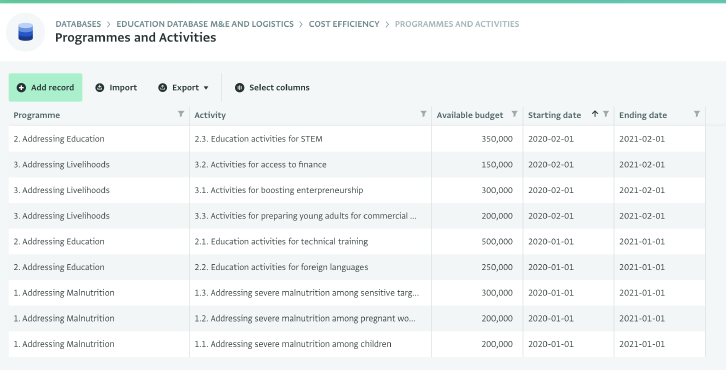The image size is (726, 370).
Task: Select 1.3. malnutrition among sensitive targets row
Action: (x=357, y=293)
